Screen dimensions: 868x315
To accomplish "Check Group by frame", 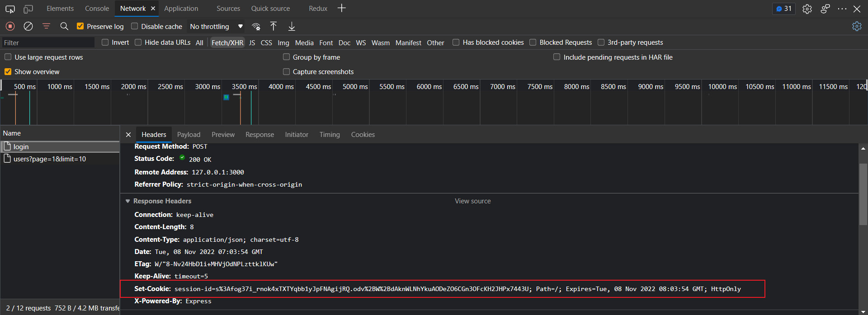I will click(287, 57).
